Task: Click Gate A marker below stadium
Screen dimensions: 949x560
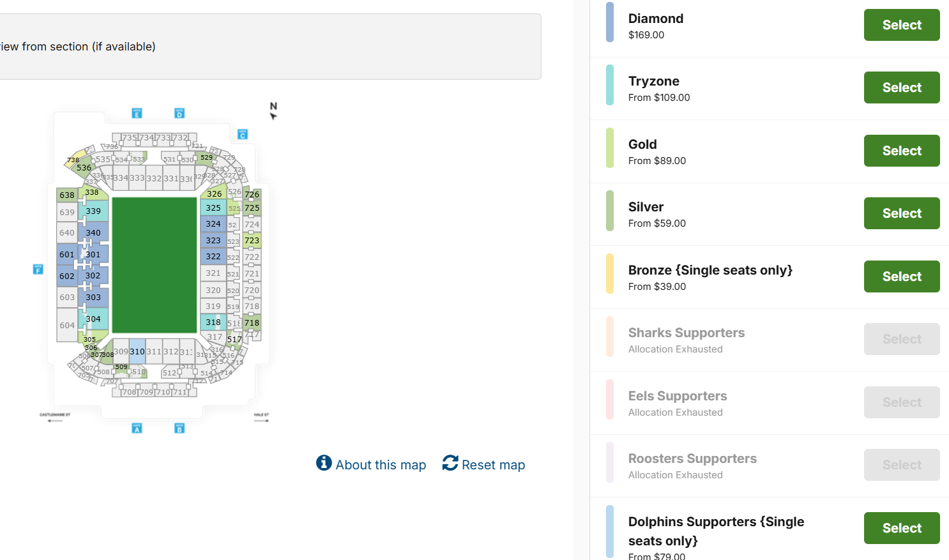Action: click(137, 428)
